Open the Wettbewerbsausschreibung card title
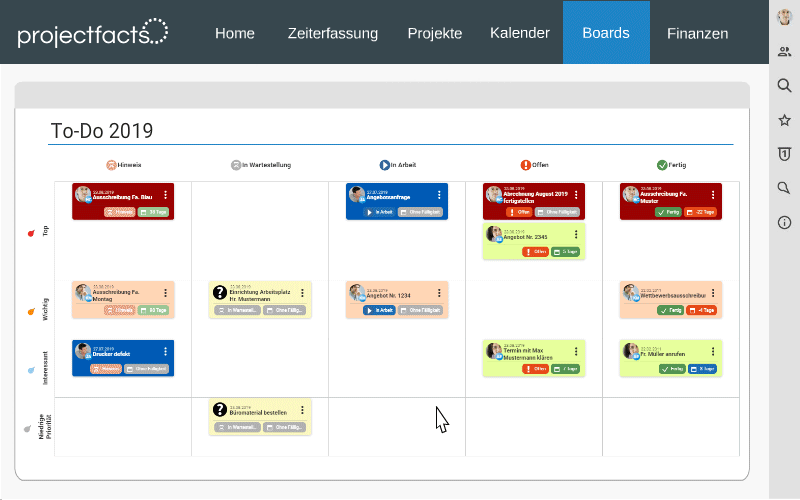The height and width of the screenshot is (500, 800). tap(673, 295)
